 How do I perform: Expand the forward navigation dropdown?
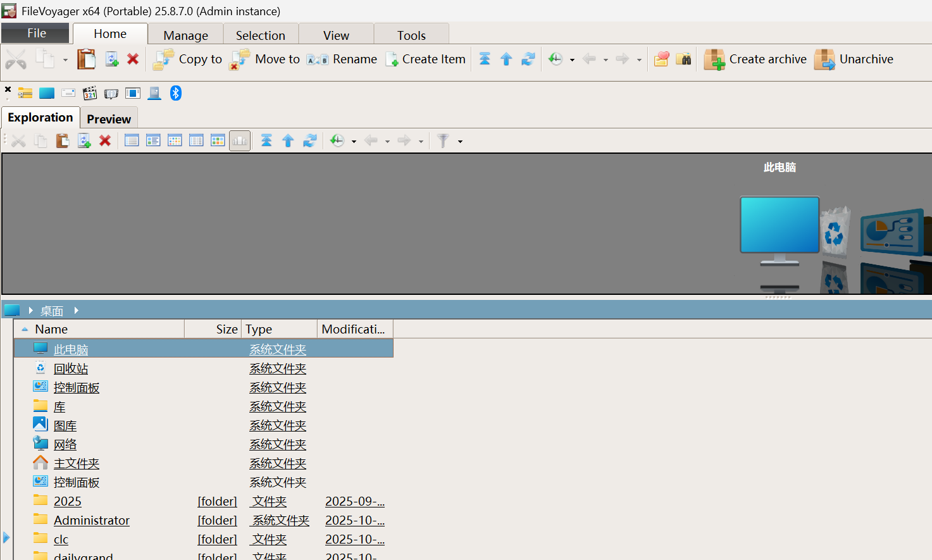[420, 141]
